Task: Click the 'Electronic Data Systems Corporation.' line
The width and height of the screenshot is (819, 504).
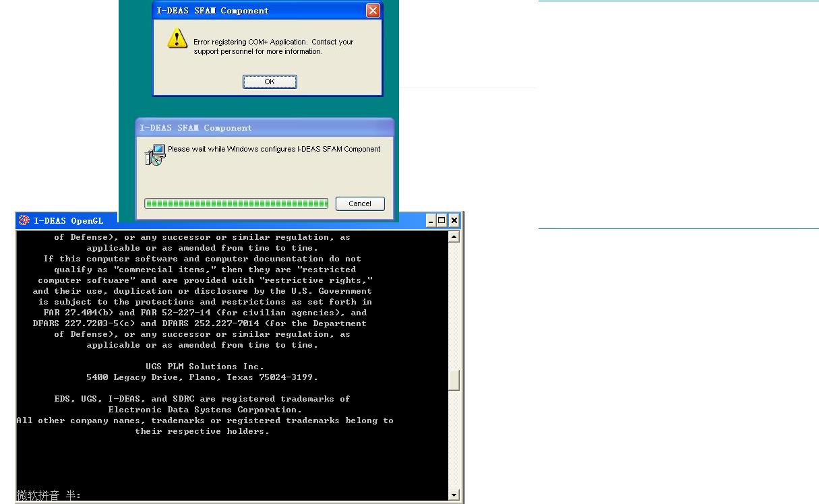Action: coord(205,410)
